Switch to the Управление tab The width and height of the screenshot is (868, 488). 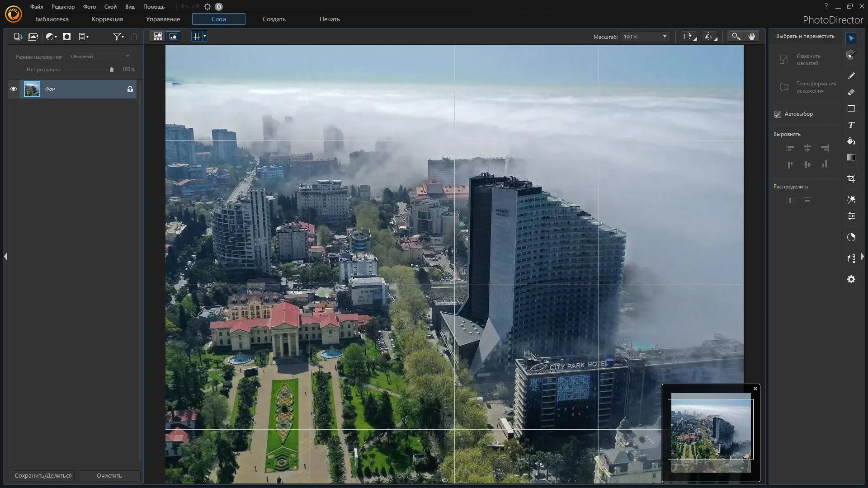(163, 19)
